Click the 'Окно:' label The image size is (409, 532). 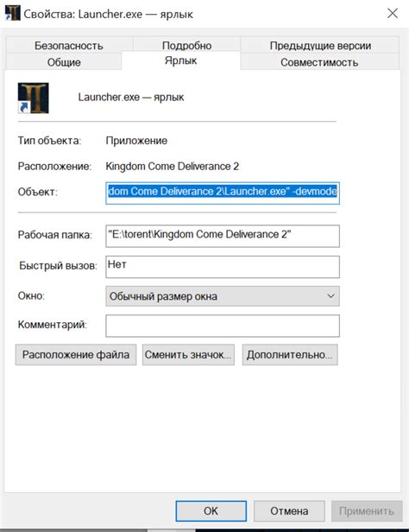point(31,296)
